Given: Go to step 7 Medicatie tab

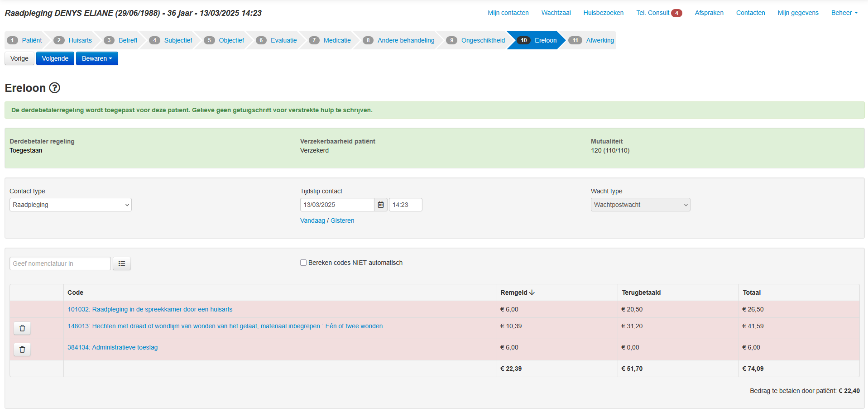Looking at the screenshot, I should [331, 40].
